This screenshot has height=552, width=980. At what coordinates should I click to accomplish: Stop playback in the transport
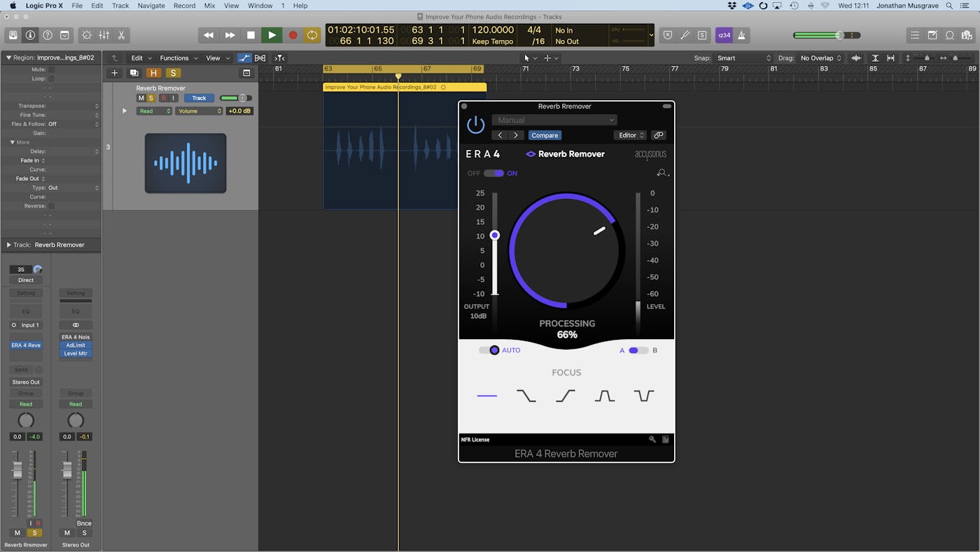[x=251, y=35]
